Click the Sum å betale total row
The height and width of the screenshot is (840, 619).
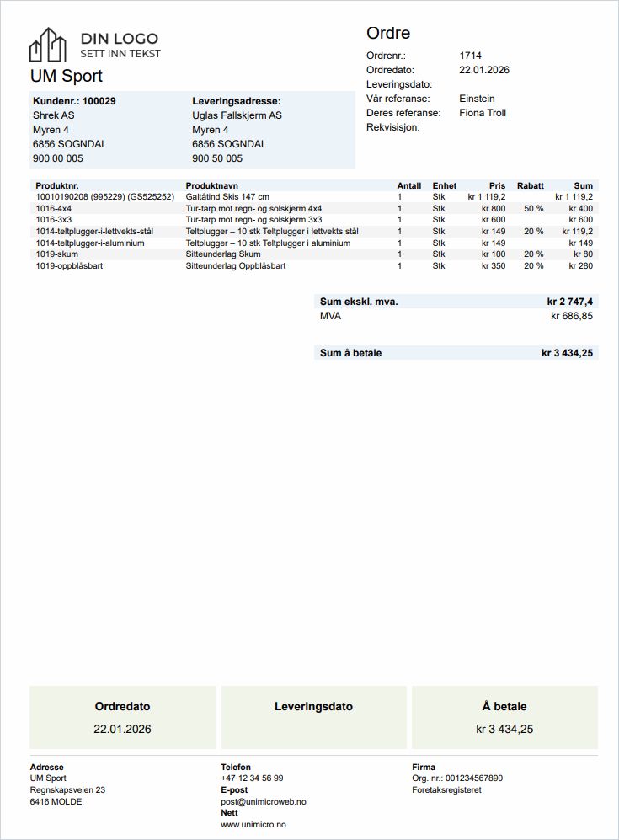(x=456, y=353)
